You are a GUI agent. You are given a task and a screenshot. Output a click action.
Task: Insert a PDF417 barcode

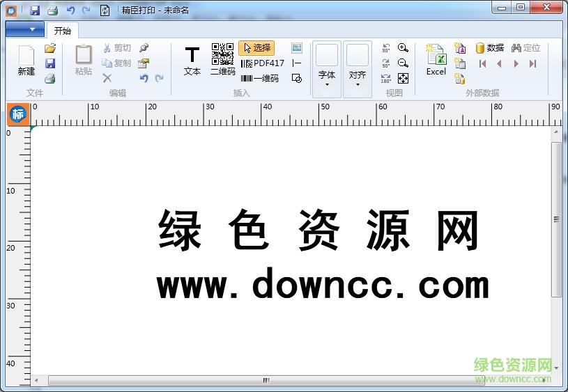(263, 63)
